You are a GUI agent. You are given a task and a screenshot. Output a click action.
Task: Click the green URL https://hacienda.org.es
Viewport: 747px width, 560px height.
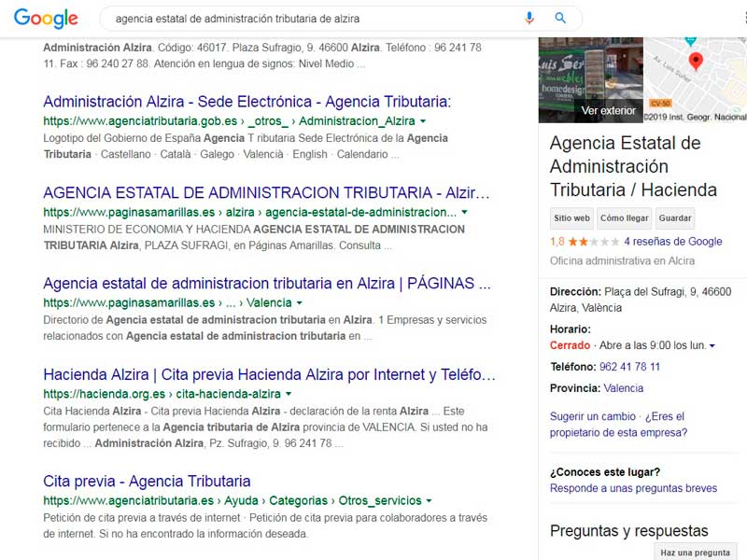pos(104,394)
